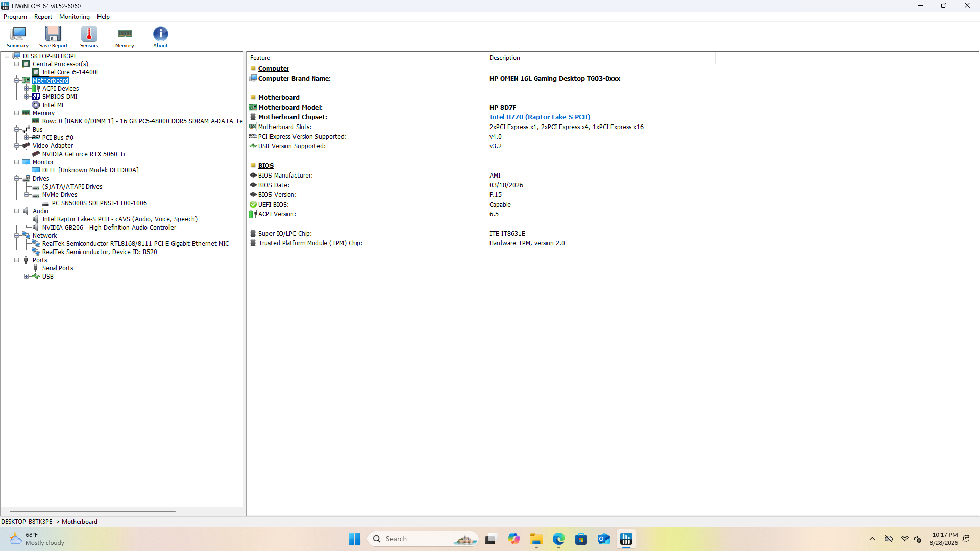Viewport: 980px width, 551px height.
Task: Click the tree horizontal scrollbar
Action: pyautogui.click(x=92, y=511)
